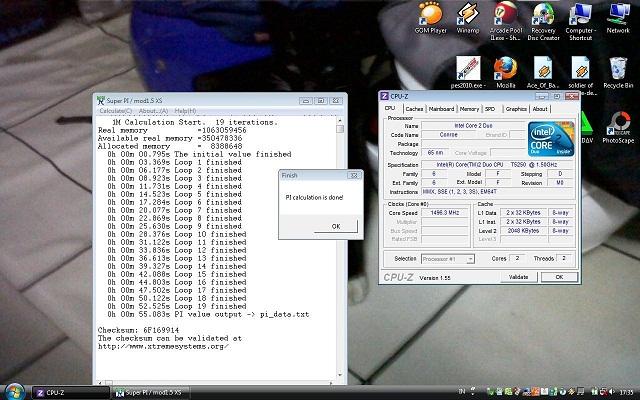Image resolution: width=640 pixels, height=400 pixels.
Task: Open the soldier of desktop file icon
Action: pyautogui.click(x=580, y=76)
